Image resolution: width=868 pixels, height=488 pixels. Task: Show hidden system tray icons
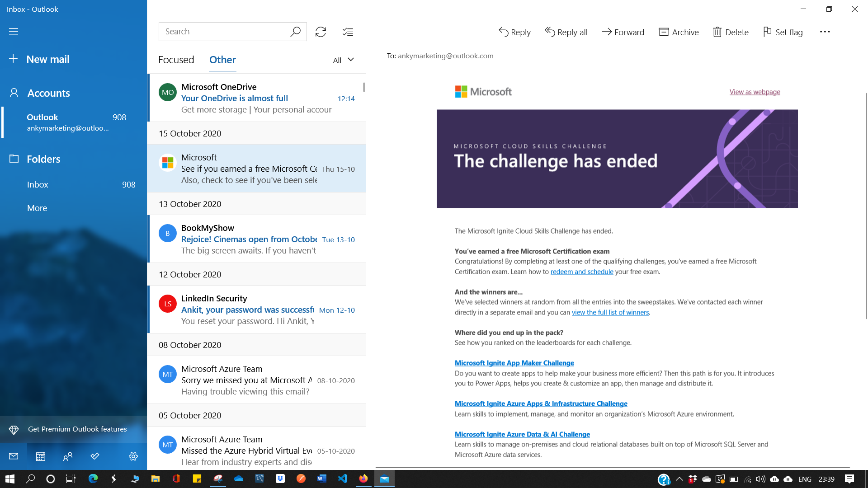[x=679, y=479]
